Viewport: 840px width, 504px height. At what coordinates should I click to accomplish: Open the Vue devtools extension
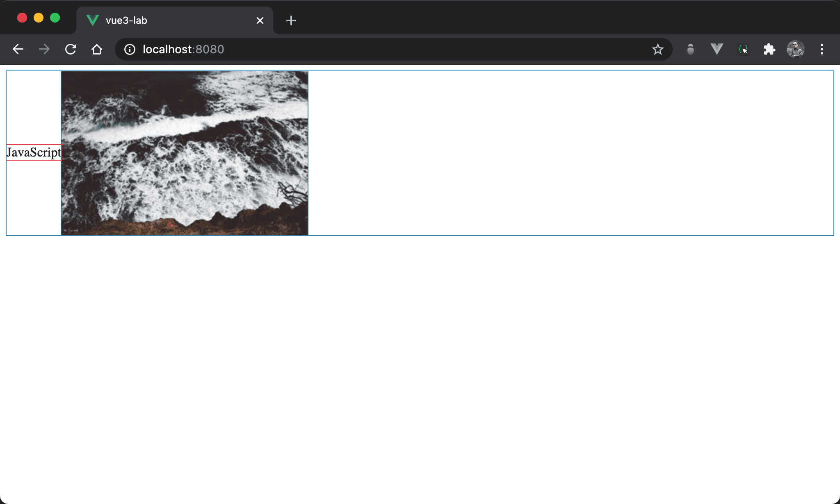(x=717, y=50)
